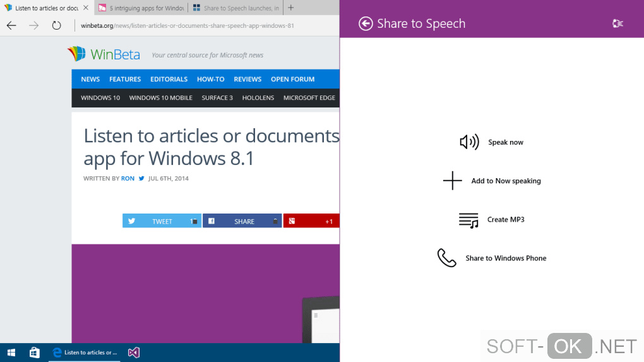Open the OPEN FORUM menu item

pos(292,79)
